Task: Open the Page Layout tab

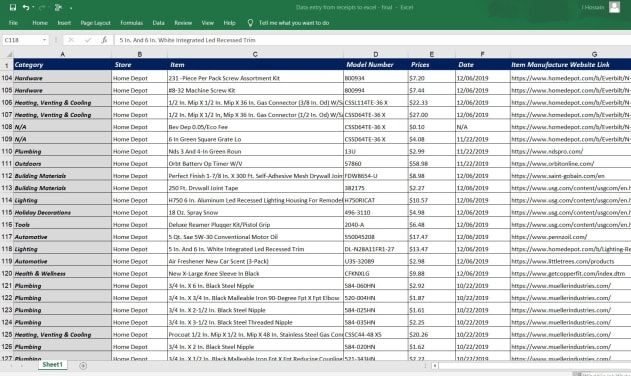Action: click(x=95, y=23)
